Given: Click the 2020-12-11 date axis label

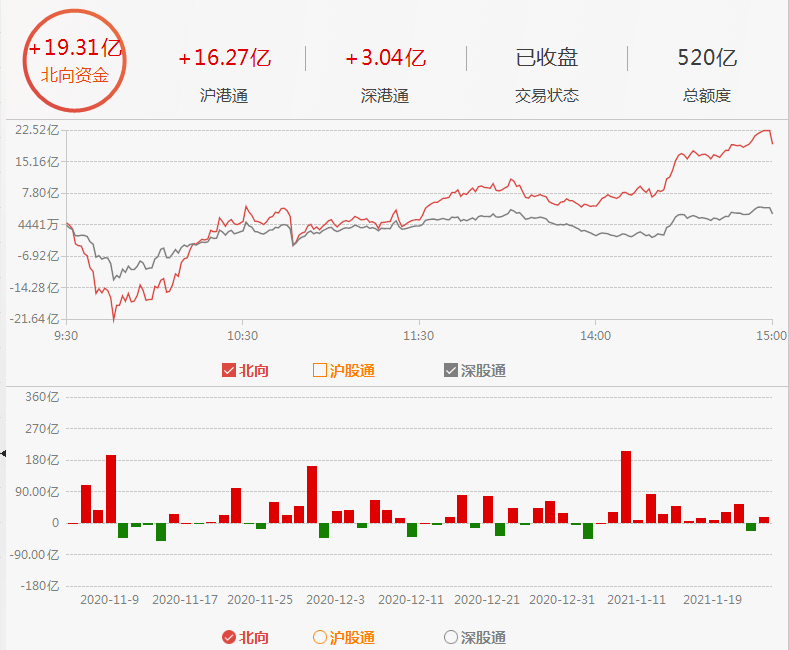Looking at the screenshot, I should pyautogui.click(x=411, y=600).
